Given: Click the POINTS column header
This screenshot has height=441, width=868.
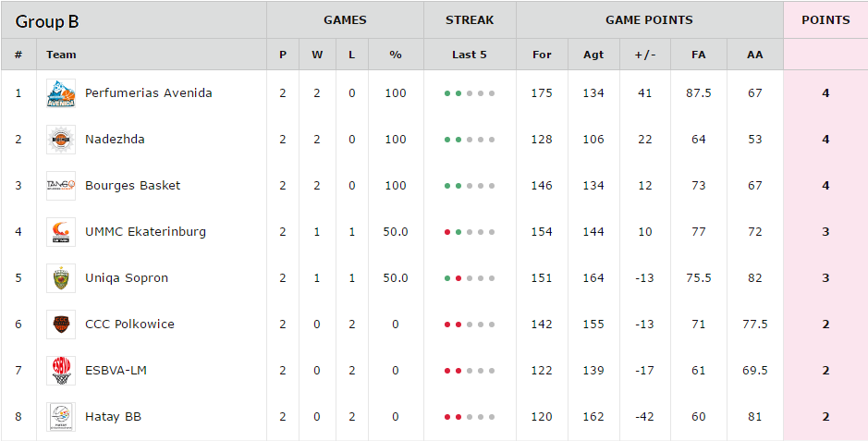Looking at the screenshot, I should tap(825, 20).
